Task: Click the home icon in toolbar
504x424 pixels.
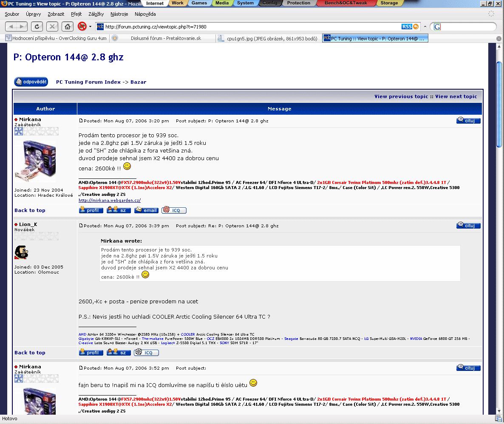Action: click(x=67, y=27)
